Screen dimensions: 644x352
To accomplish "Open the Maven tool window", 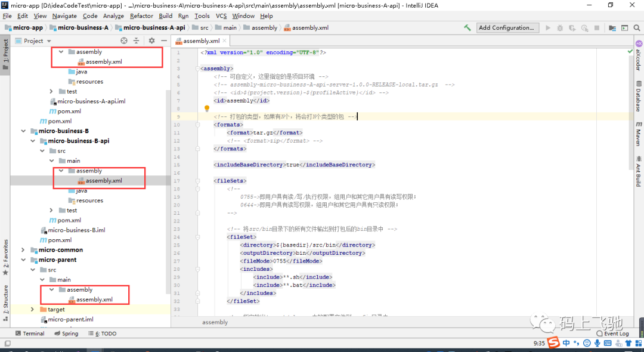I will click(x=639, y=134).
